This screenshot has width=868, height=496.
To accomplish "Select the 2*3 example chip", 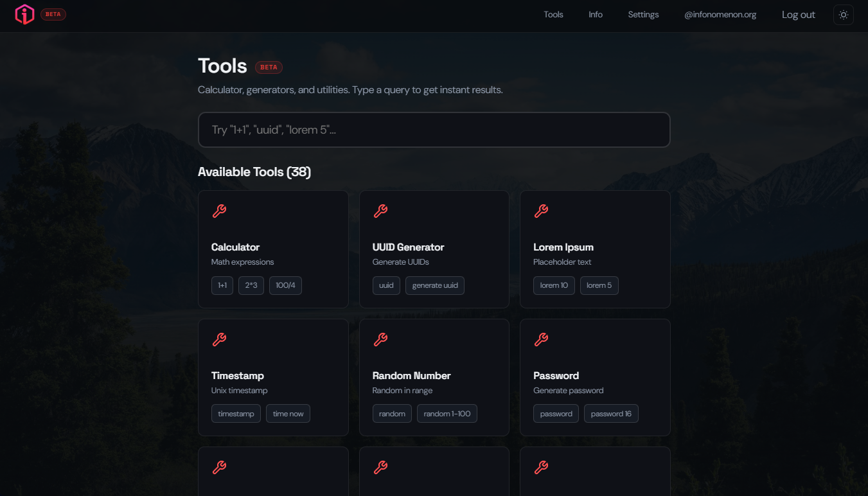I will (x=251, y=285).
